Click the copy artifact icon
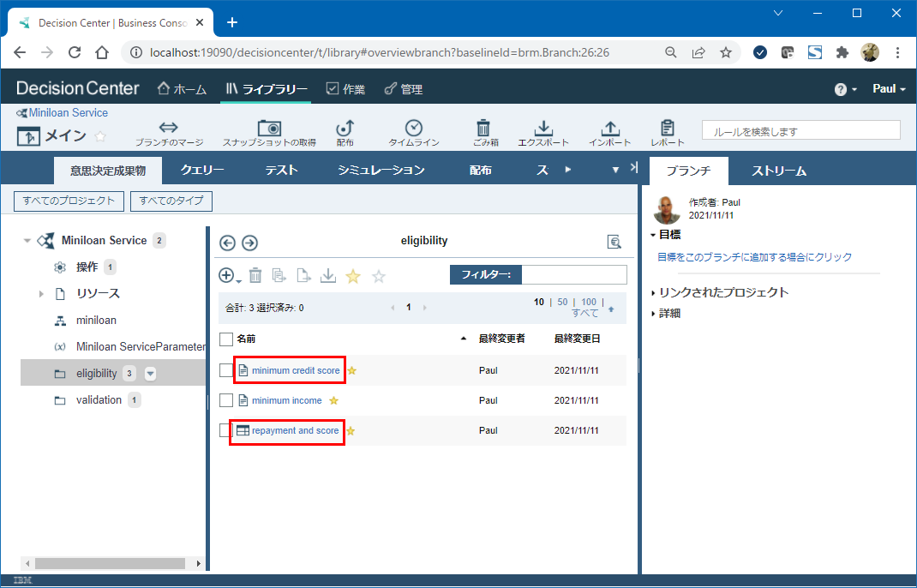Viewport: 917px width, 588px height. click(279, 275)
